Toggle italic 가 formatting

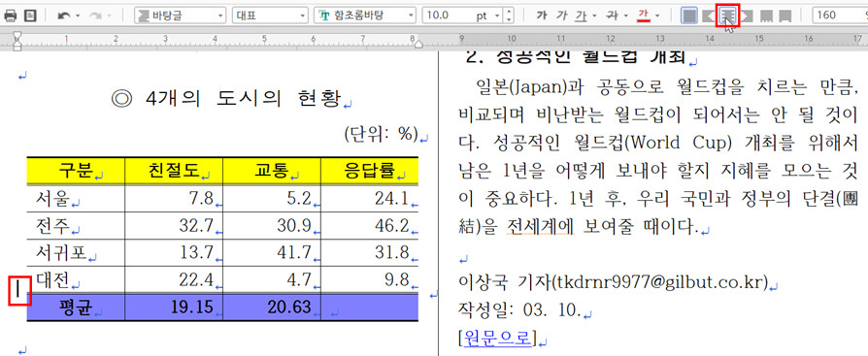click(x=562, y=16)
